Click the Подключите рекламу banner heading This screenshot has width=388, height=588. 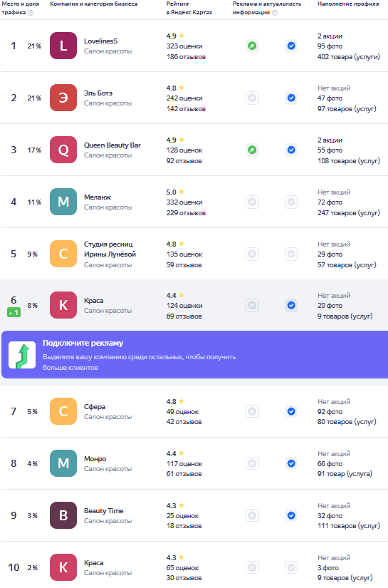tap(83, 343)
